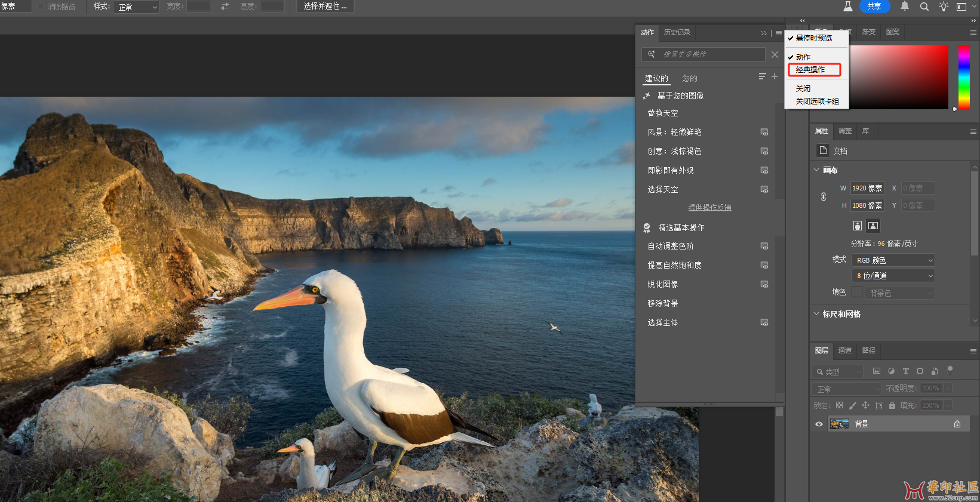This screenshot has width=980, height=502.
Task: Open the Discover lightbulb icon
Action: point(944,7)
